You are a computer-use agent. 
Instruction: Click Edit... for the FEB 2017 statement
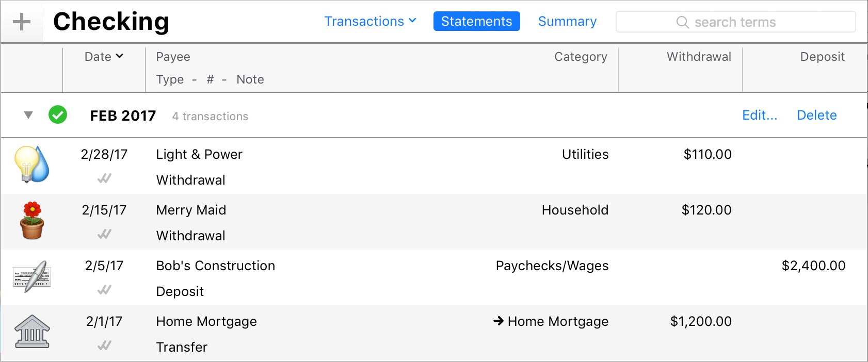point(759,115)
